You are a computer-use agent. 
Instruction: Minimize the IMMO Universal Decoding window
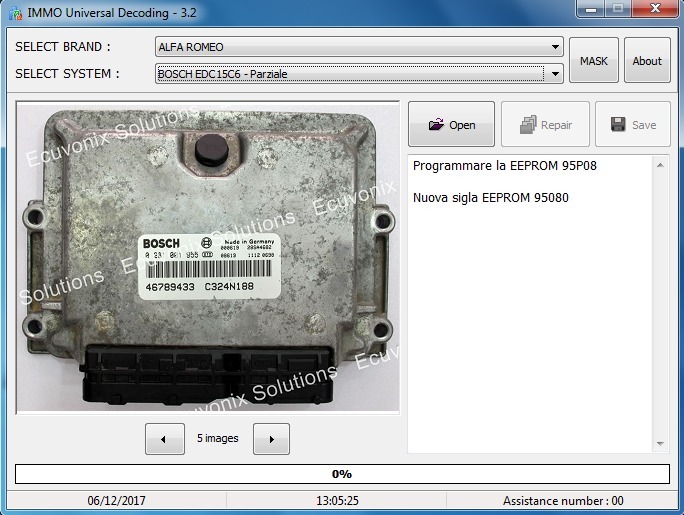[x=591, y=9]
